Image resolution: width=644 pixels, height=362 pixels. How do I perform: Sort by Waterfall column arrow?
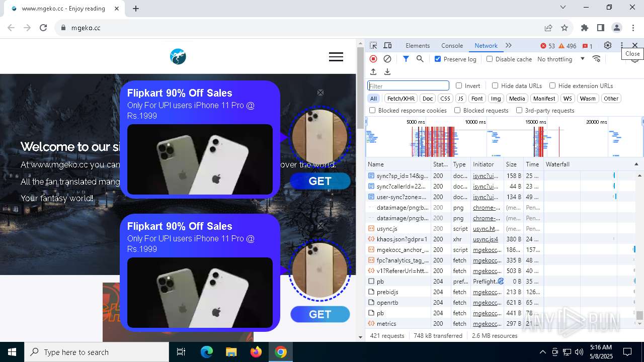click(636, 164)
